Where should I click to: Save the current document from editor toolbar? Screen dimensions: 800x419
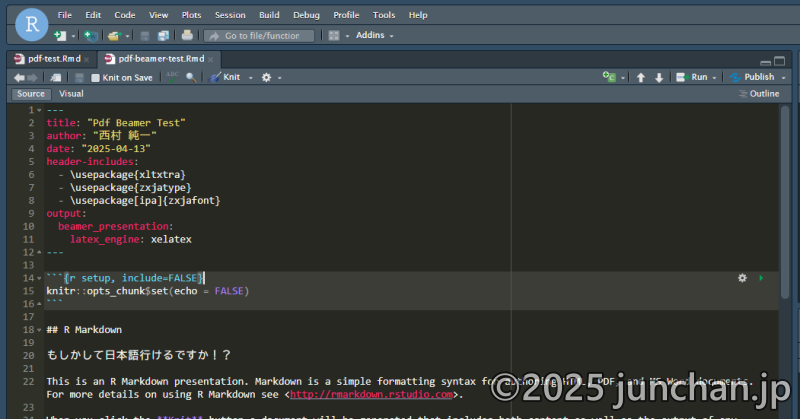pyautogui.click(x=79, y=78)
